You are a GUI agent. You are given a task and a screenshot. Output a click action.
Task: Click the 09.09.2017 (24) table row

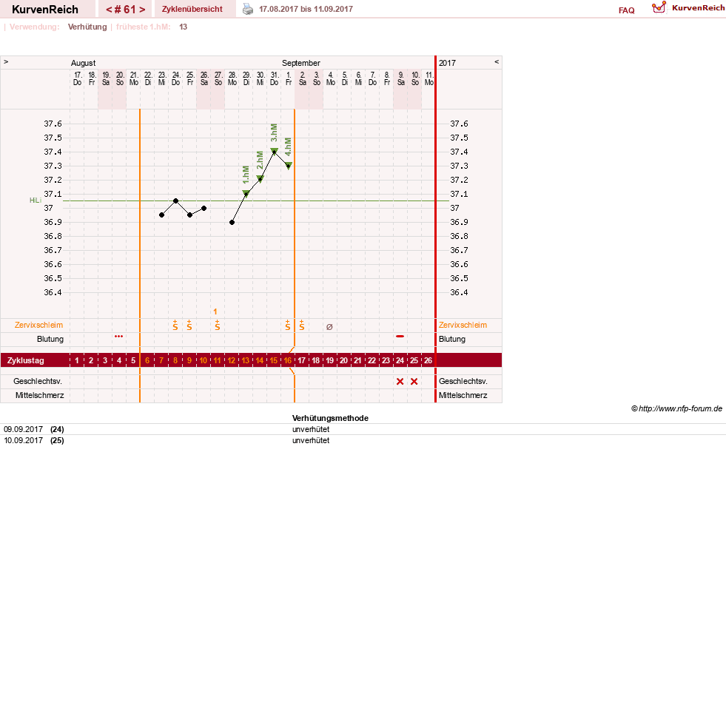pyautogui.click(x=363, y=429)
